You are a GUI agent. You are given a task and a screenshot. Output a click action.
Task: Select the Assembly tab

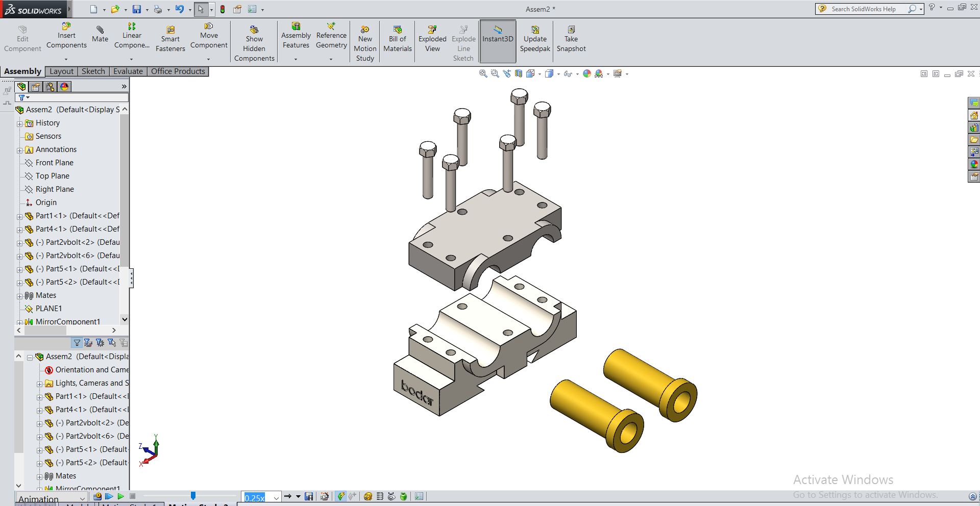coord(22,71)
